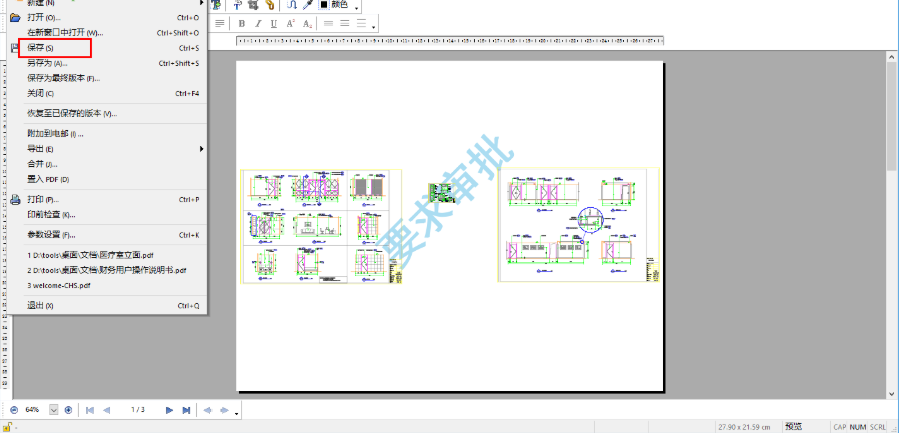The height and width of the screenshot is (433, 899).
Task: Go to next page arrow
Action: tap(169, 410)
